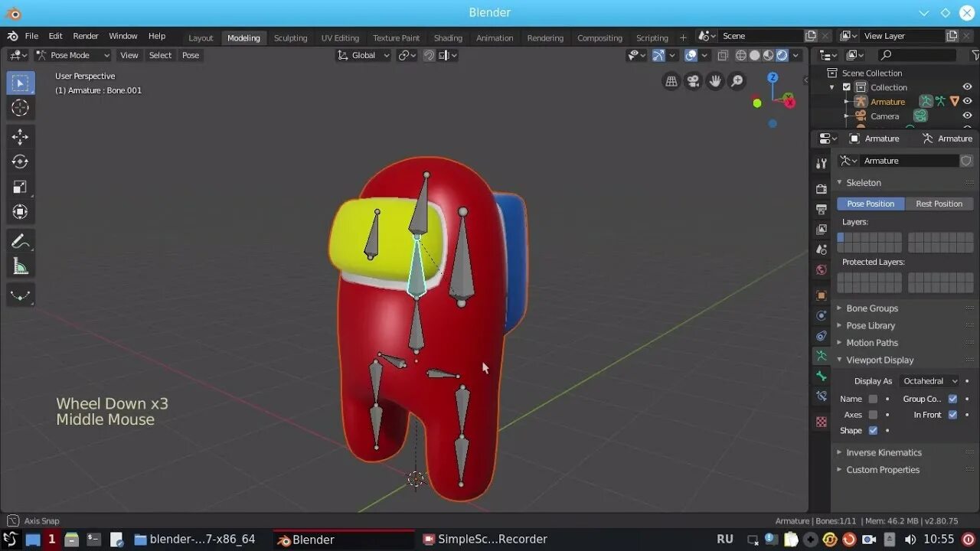
Task: Open Render properties tab
Action: tap(822, 189)
